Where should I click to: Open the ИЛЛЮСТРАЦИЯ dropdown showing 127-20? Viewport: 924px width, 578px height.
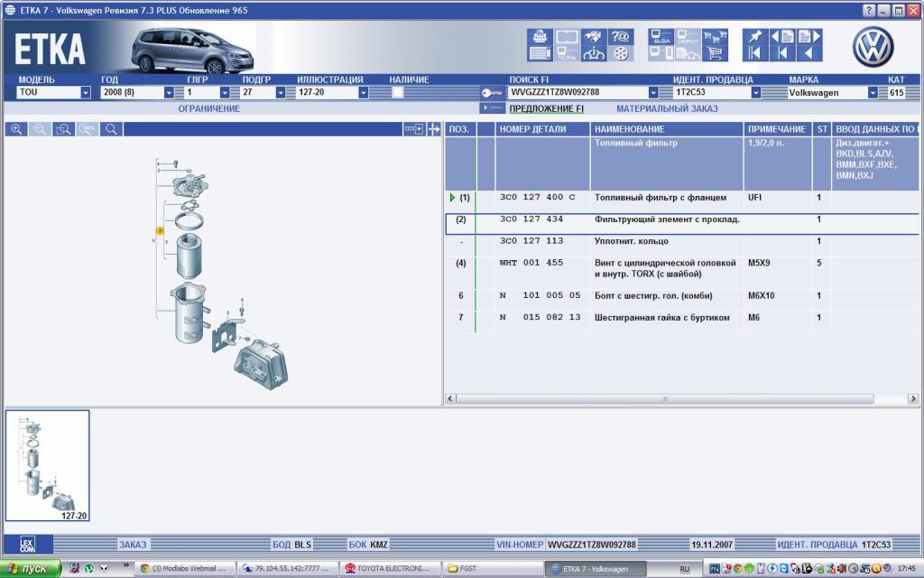[364, 93]
